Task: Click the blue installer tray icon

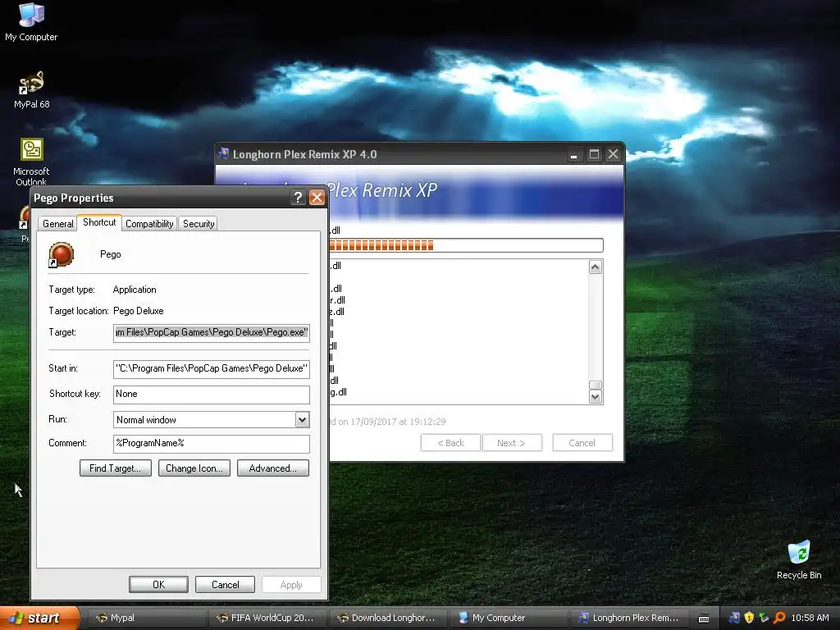Action: point(734,618)
